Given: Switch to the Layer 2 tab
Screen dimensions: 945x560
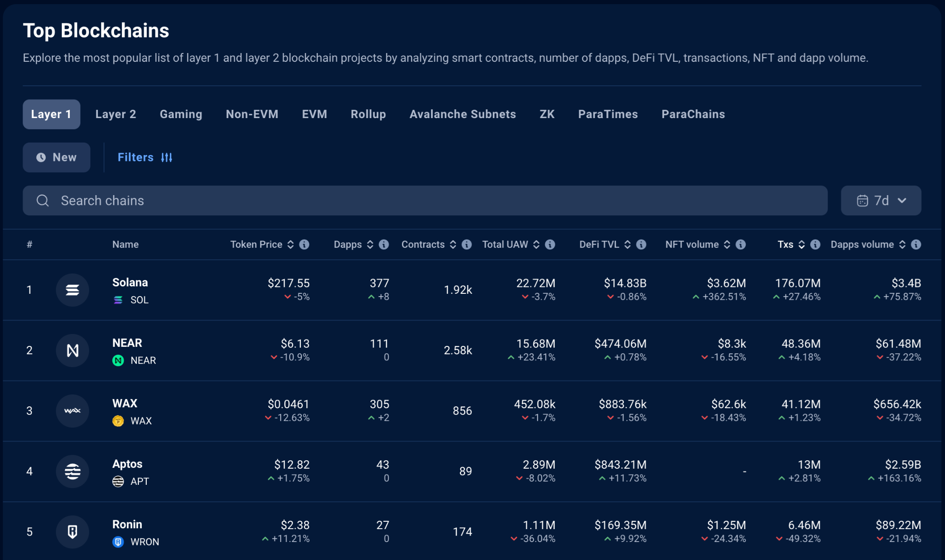Looking at the screenshot, I should coord(116,114).
